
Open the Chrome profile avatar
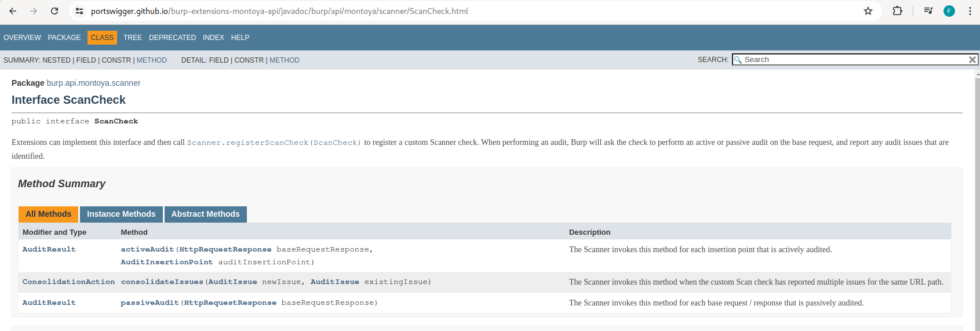949,11
